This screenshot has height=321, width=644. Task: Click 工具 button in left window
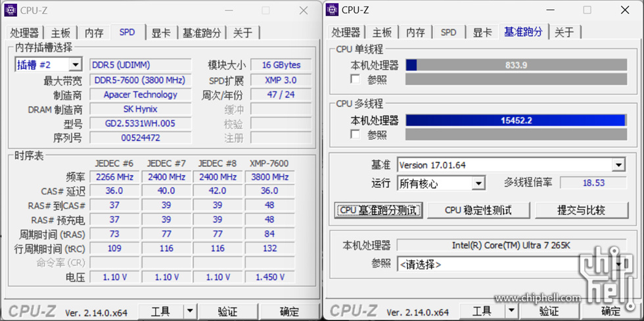tap(160, 311)
